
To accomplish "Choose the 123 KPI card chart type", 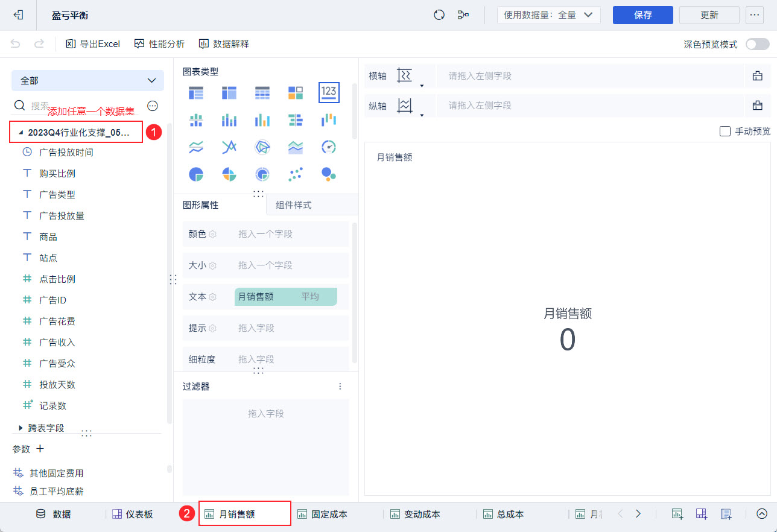I will (x=329, y=92).
